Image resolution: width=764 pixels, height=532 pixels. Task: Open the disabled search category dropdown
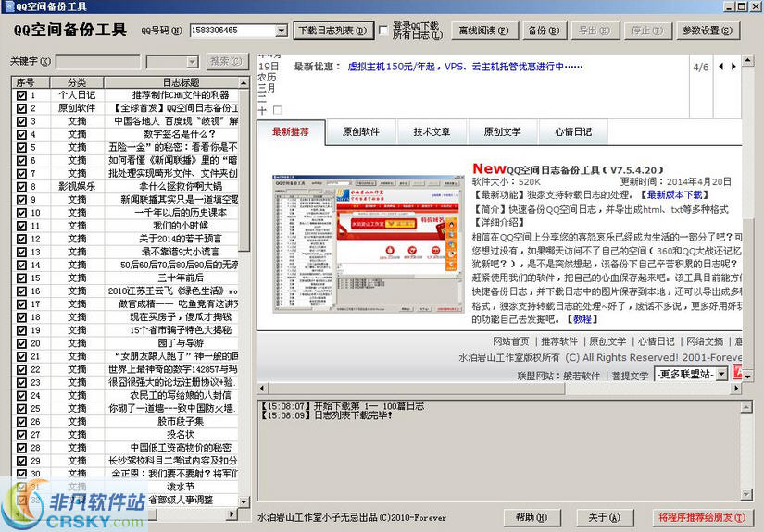point(193,62)
